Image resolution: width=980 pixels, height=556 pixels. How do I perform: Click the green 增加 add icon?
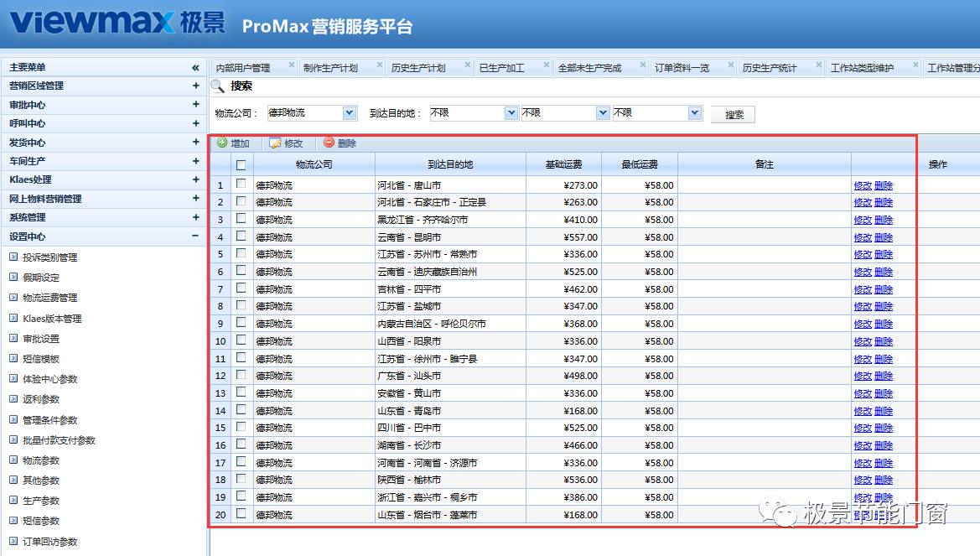[x=222, y=143]
